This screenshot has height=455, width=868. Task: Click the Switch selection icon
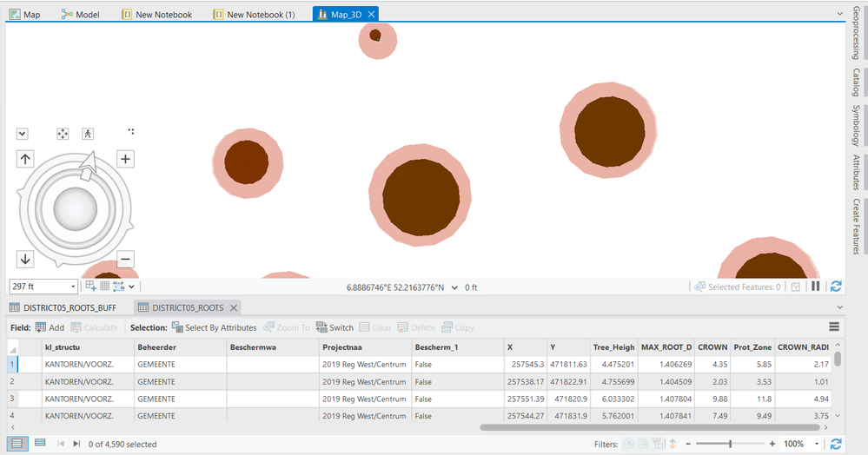pos(335,327)
